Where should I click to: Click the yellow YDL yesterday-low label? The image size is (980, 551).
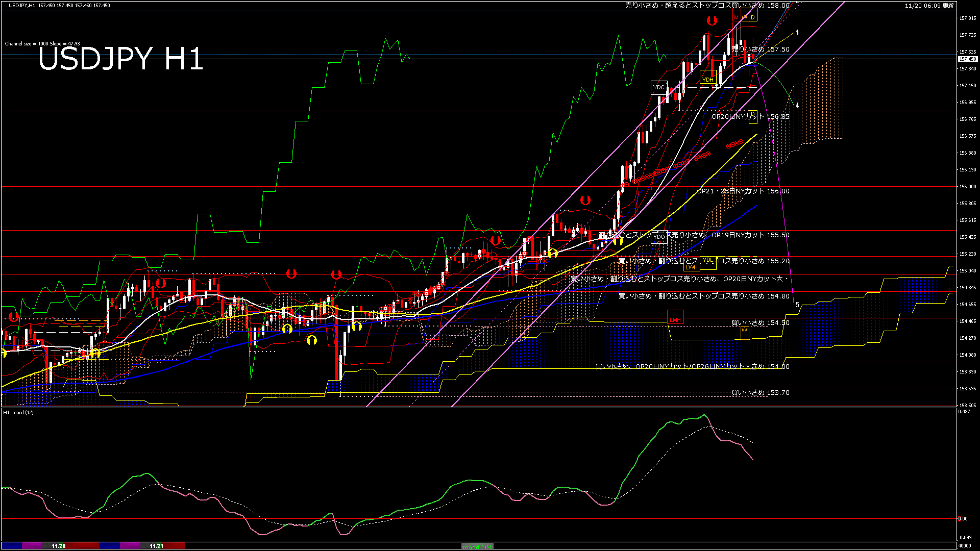(x=708, y=261)
